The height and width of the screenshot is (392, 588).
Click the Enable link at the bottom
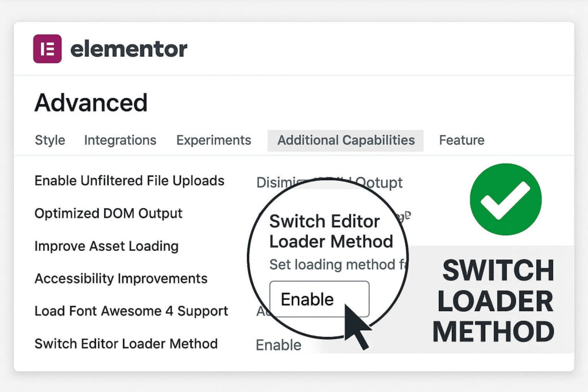[278, 345]
